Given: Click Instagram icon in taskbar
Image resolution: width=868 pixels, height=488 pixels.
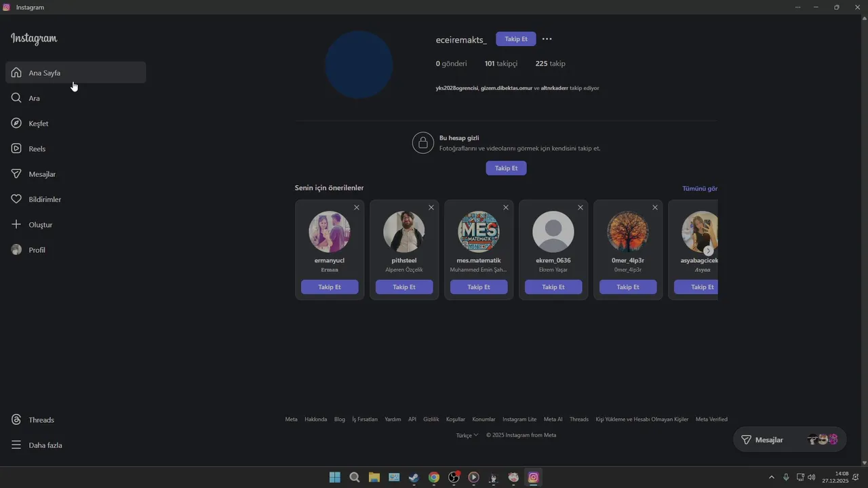Looking at the screenshot, I should (x=534, y=477).
